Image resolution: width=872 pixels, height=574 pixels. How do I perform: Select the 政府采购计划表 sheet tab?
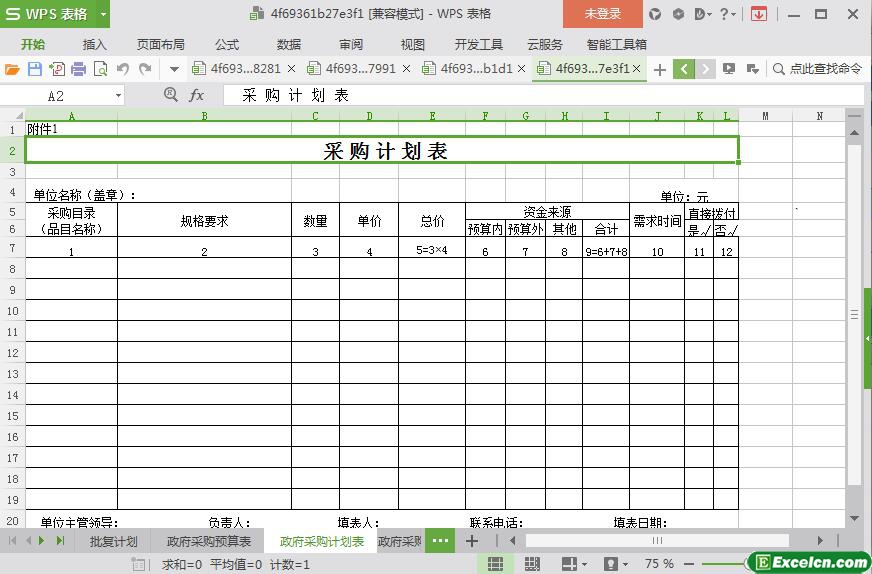pos(321,542)
